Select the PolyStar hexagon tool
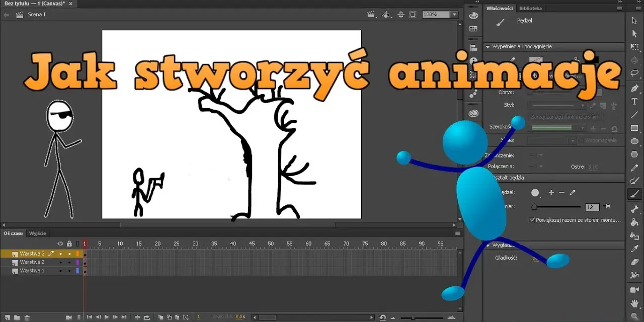 click(634, 154)
